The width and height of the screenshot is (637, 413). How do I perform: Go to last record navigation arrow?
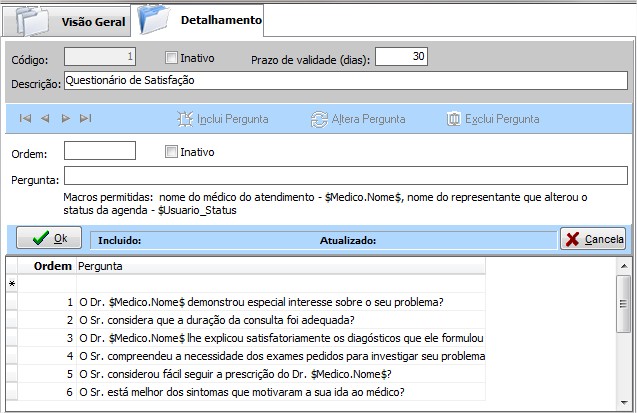point(86,118)
